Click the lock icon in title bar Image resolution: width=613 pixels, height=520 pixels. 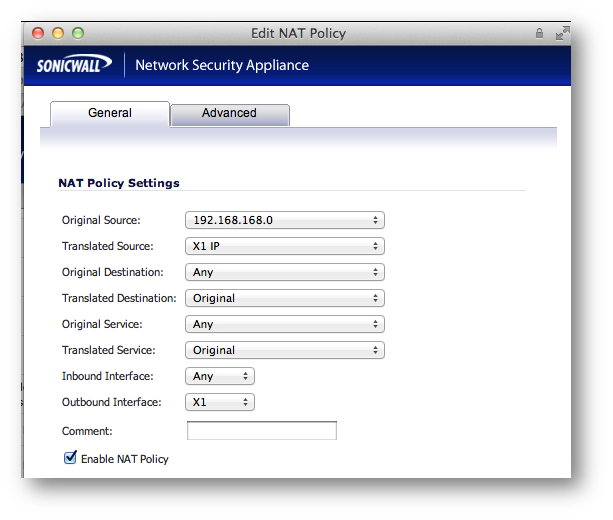tap(540, 33)
